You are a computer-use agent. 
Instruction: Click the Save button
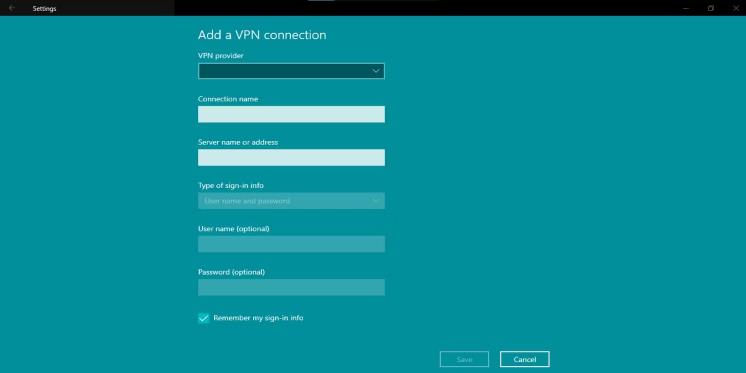point(464,359)
